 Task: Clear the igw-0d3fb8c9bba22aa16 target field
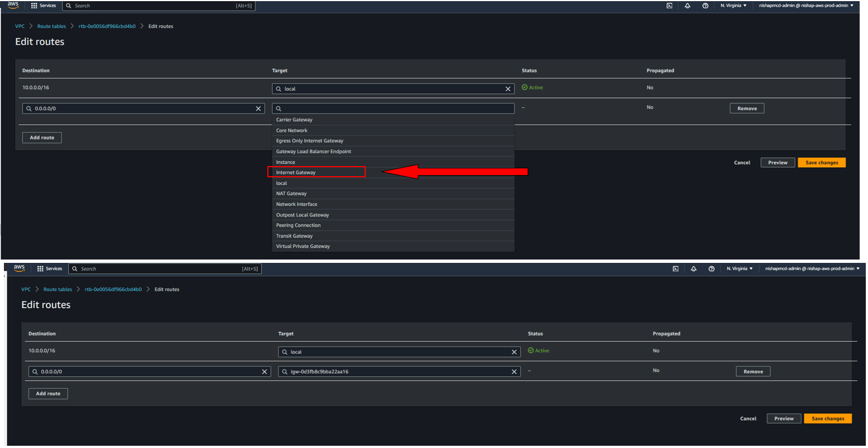pos(514,372)
